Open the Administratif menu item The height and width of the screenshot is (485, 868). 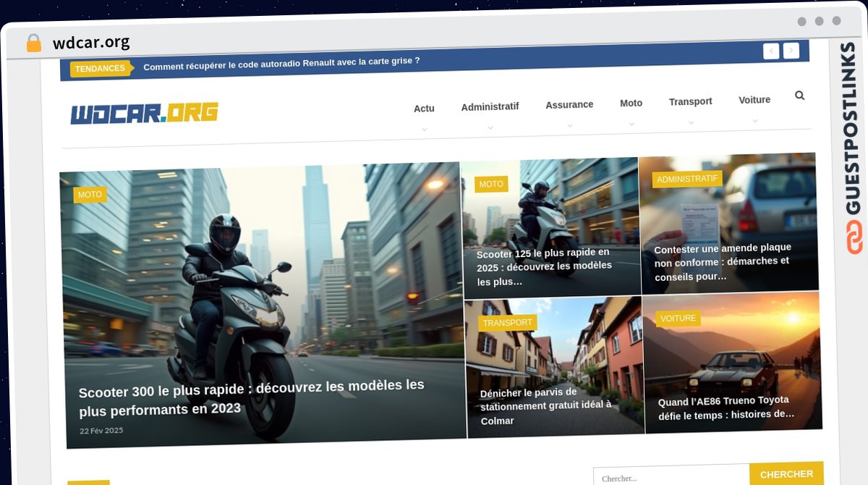point(490,106)
